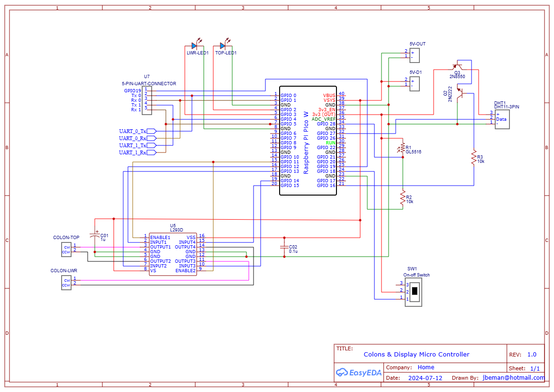
Task: Click the GPIO19 label on U7 connector
Action: point(133,91)
